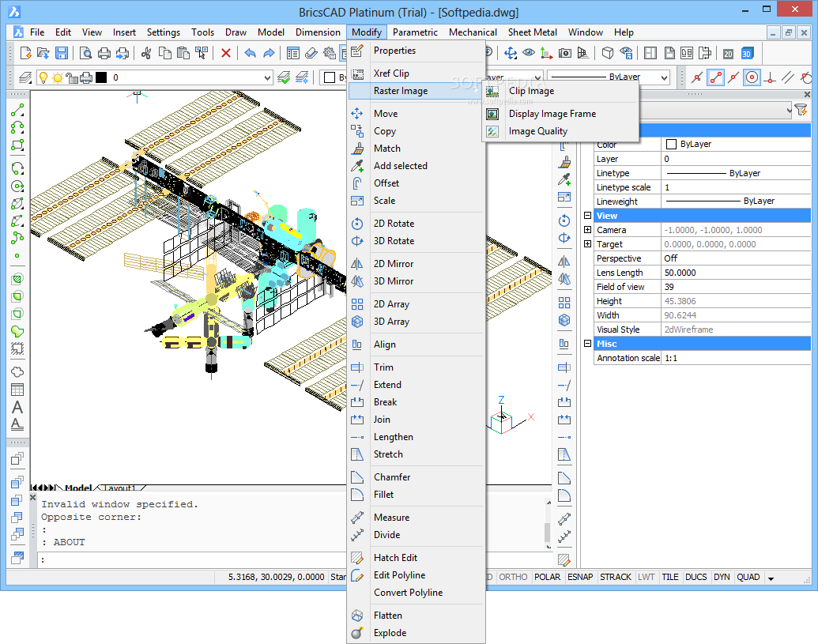
Task: Collapse the View section in Properties
Action: click(587, 216)
